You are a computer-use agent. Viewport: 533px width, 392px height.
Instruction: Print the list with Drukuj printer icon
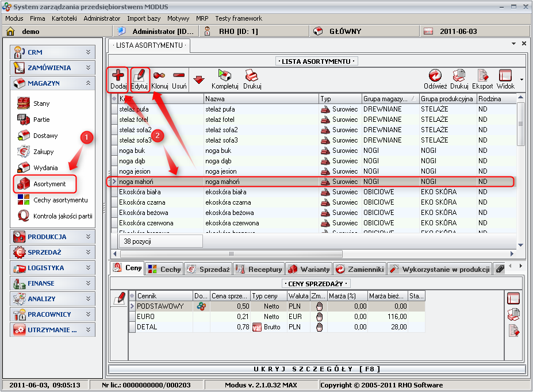pos(252,75)
